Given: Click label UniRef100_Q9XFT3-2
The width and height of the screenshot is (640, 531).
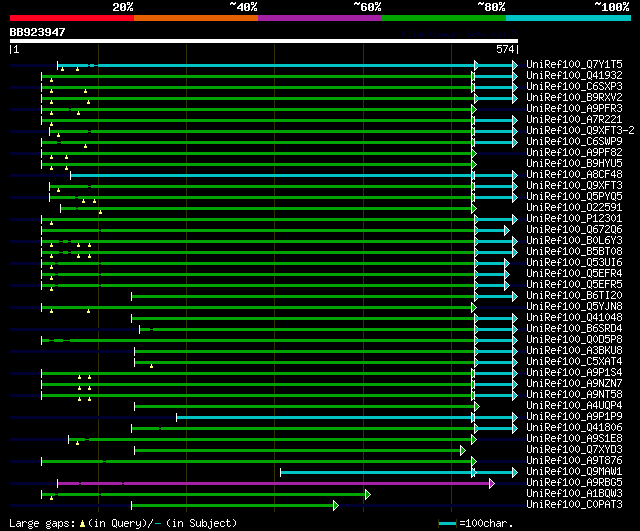Looking at the screenshot, I should click(x=580, y=131).
